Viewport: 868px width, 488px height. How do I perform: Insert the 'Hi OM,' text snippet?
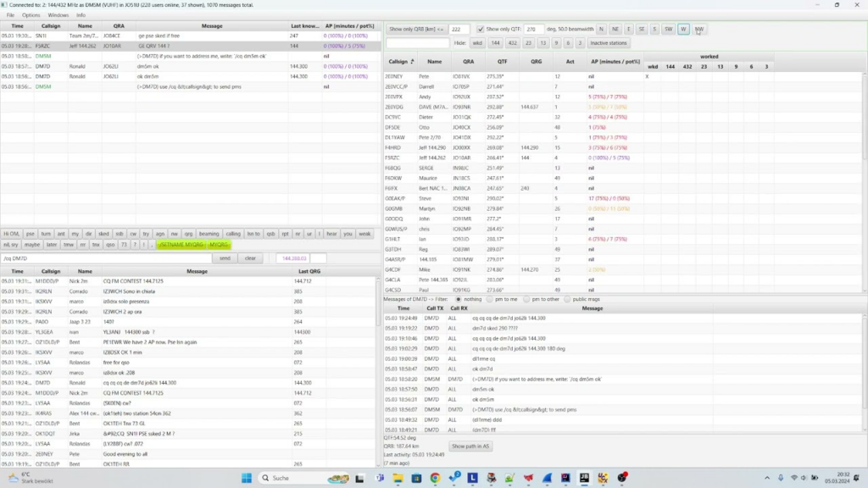point(11,234)
